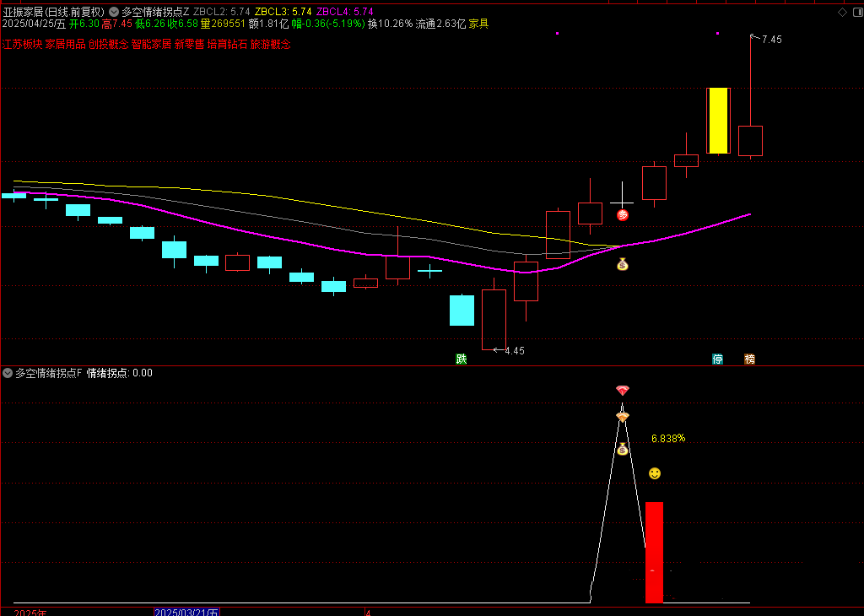This screenshot has height=616, width=864.
Task: Click the red diamond icon in sentiment panel
Action: [623, 391]
